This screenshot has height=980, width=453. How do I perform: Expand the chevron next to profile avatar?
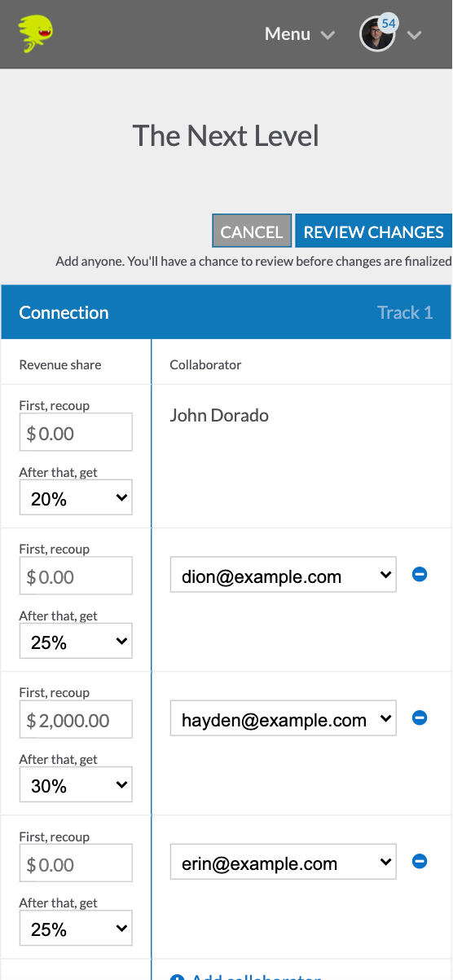414,35
